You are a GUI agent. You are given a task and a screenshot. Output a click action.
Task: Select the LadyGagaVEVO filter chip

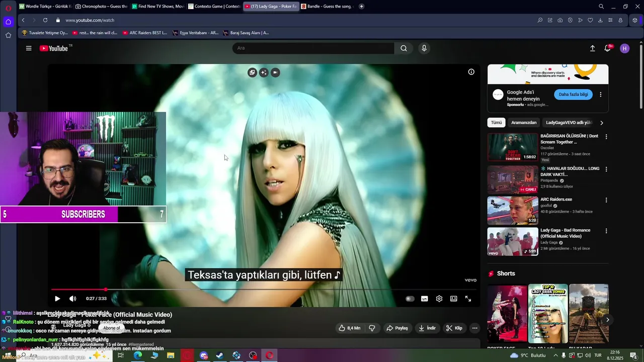pyautogui.click(x=569, y=123)
